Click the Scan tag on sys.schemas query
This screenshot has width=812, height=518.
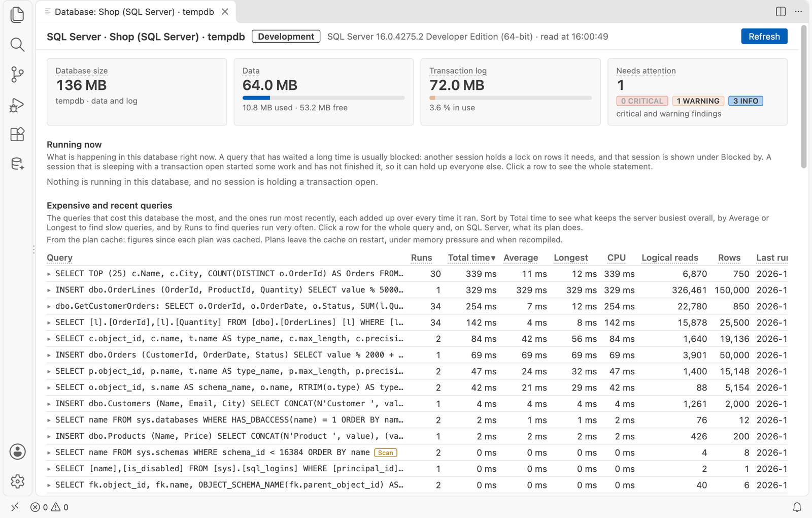coord(385,452)
